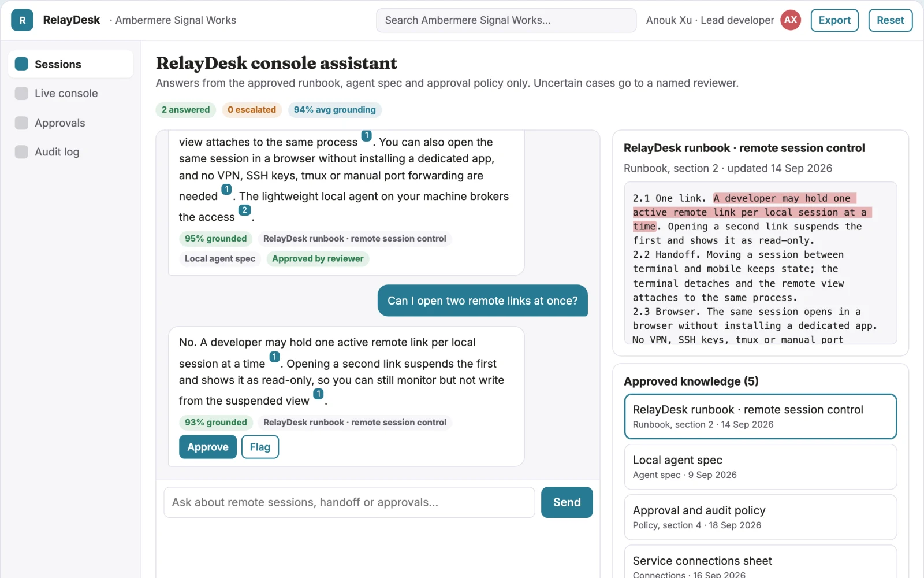Open the runbook source chip beside "93% grounded"
The width and height of the screenshot is (924, 578).
tap(355, 423)
